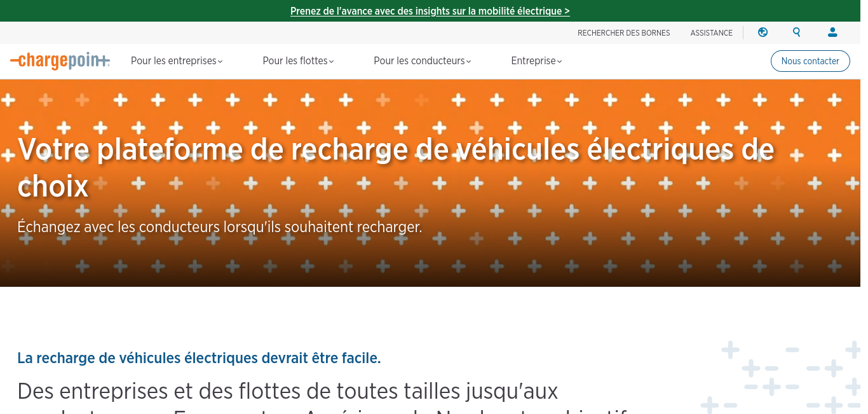Go to ChargePoint logo homepage
The image size is (868, 414).
60,61
